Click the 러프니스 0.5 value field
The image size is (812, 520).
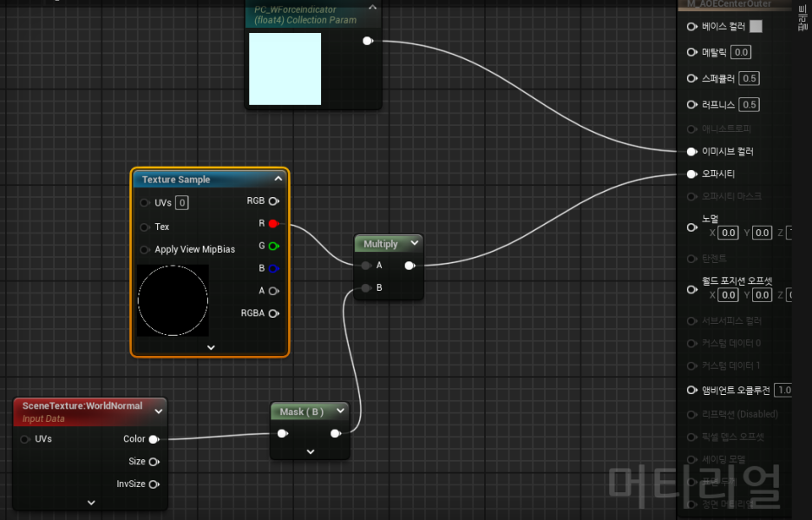pyautogui.click(x=750, y=104)
